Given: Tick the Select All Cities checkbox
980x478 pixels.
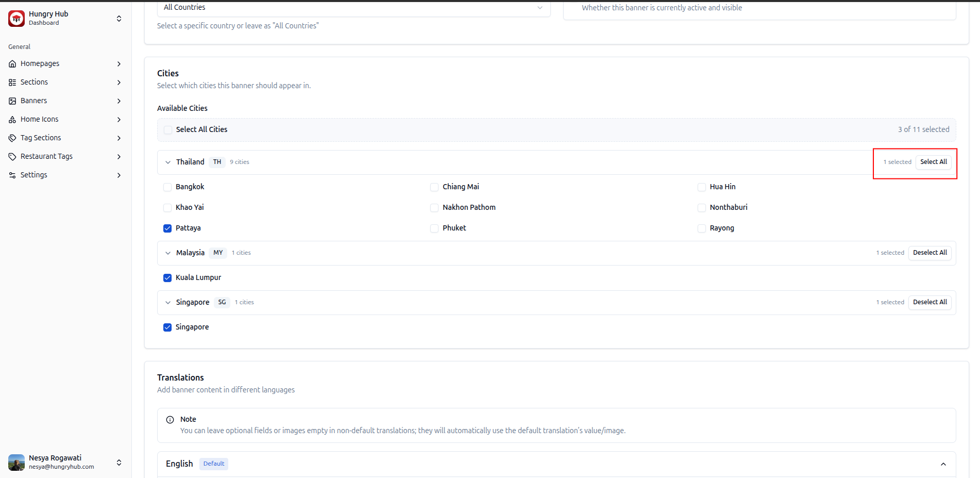Looking at the screenshot, I should coord(168,130).
